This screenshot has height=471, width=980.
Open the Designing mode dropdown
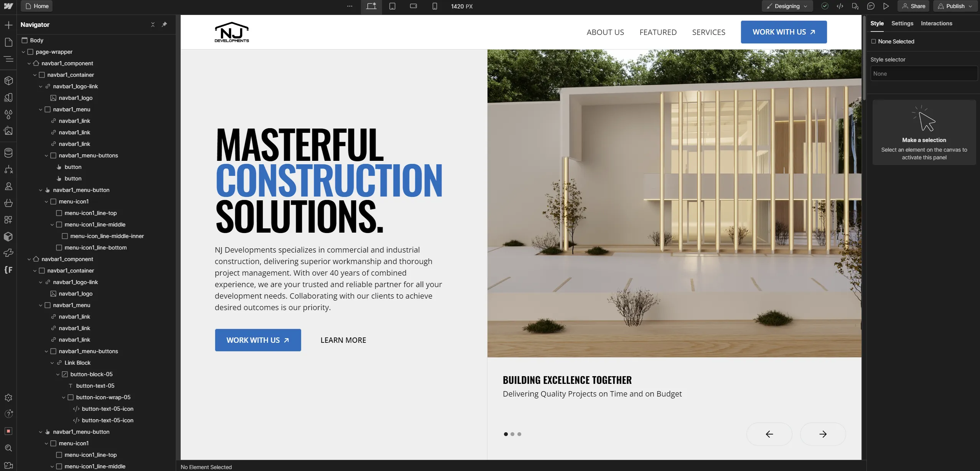(x=787, y=6)
